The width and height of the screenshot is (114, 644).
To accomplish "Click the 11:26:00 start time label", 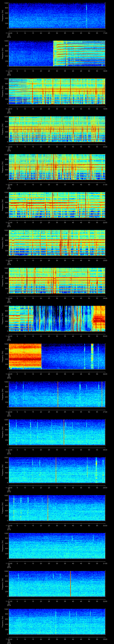I will pos(9,412).
